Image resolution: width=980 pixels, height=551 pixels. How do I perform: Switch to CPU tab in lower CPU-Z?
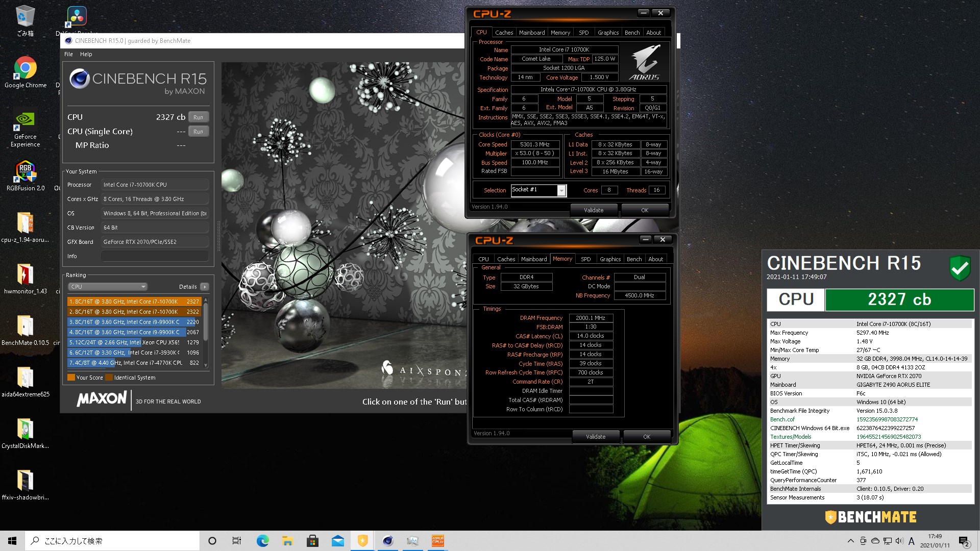[x=483, y=259]
